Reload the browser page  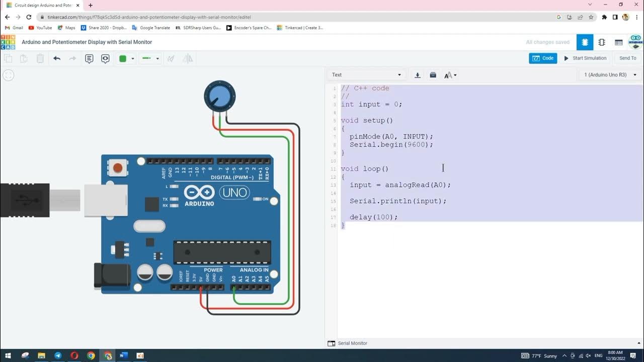pyautogui.click(x=29, y=17)
